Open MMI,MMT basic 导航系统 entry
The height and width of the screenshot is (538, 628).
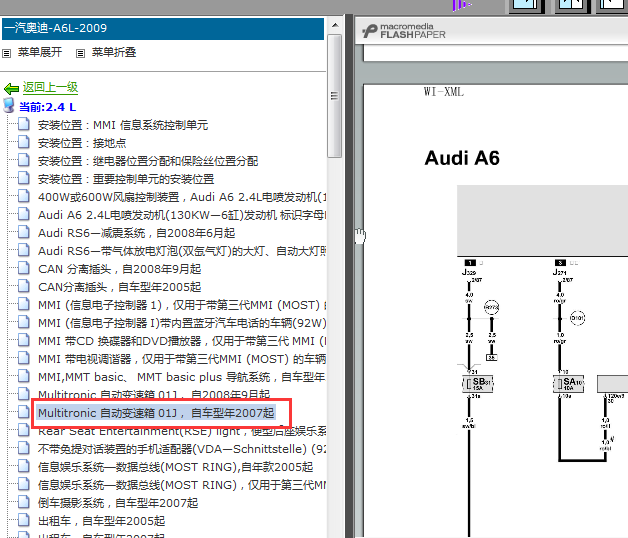(x=182, y=377)
